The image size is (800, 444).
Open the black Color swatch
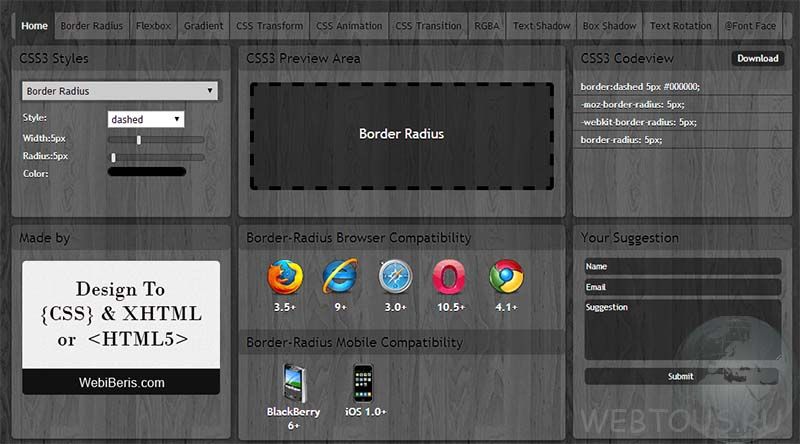click(x=147, y=172)
